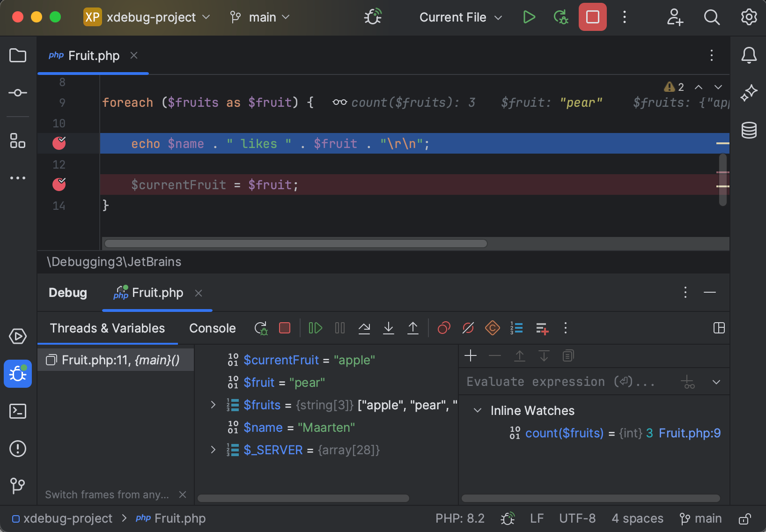
Task: Toggle the breakpoint on line 13
Action: tap(59, 185)
